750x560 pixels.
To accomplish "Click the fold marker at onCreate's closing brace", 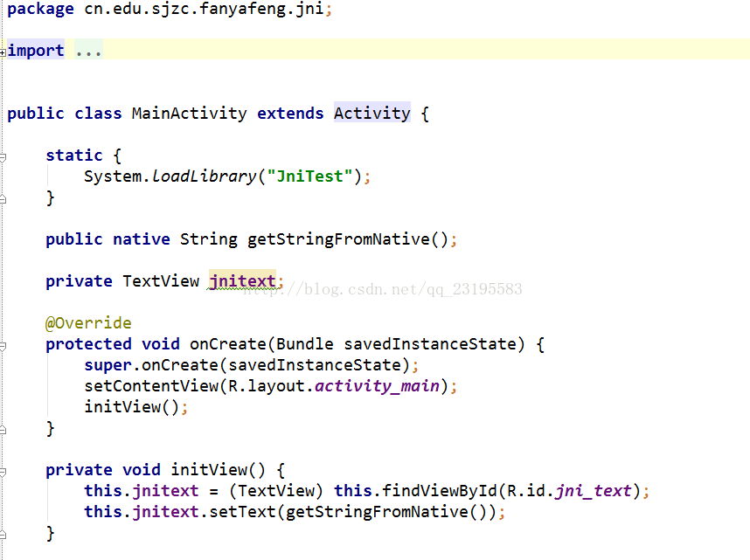I will pos(3,430).
